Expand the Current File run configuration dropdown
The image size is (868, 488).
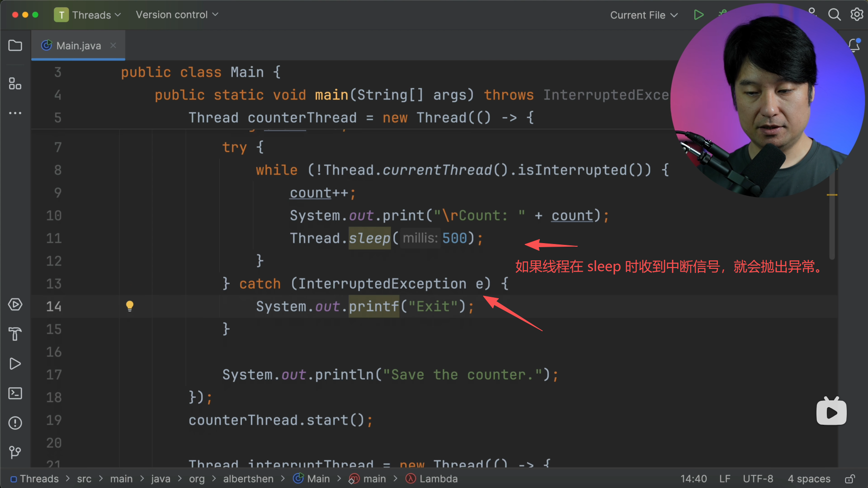tap(644, 15)
